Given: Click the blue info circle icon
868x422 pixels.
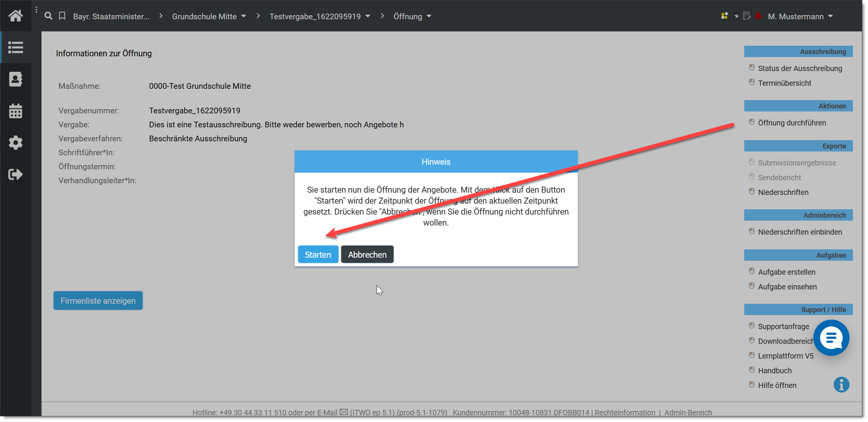Looking at the screenshot, I should [x=841, y=385].
